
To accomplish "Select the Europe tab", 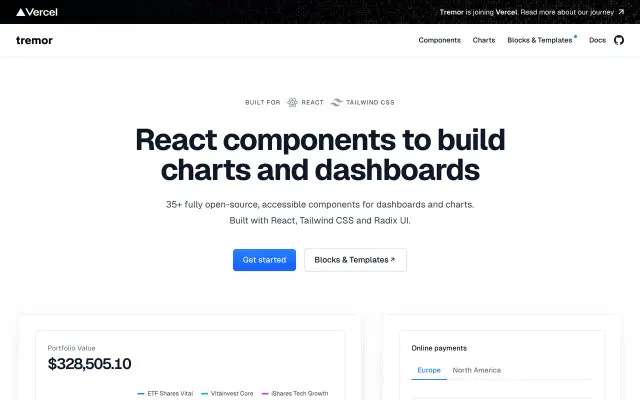I will [x=429, y=370].
